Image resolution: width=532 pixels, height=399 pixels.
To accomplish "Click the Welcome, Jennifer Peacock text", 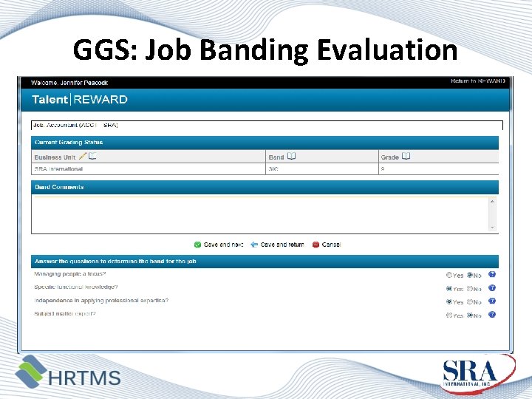I will (69, 83).
